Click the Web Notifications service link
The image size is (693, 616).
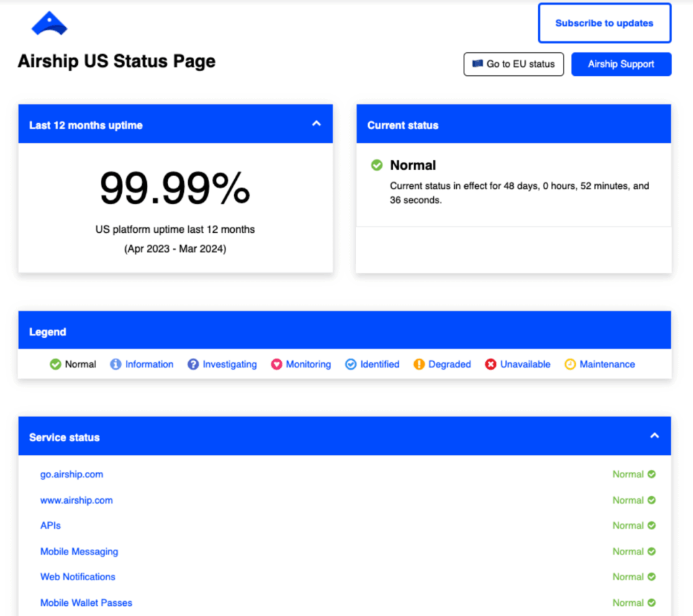coord(78,577)
